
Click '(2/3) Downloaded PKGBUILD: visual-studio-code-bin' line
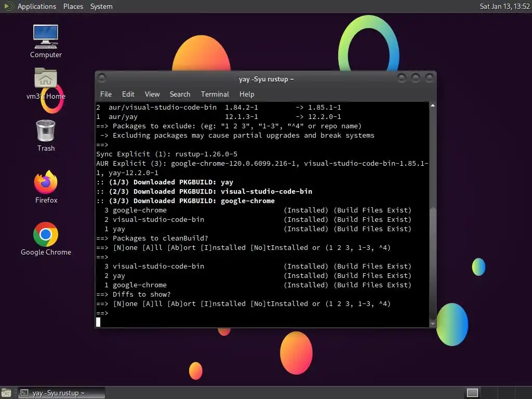[x=204, y=191]
